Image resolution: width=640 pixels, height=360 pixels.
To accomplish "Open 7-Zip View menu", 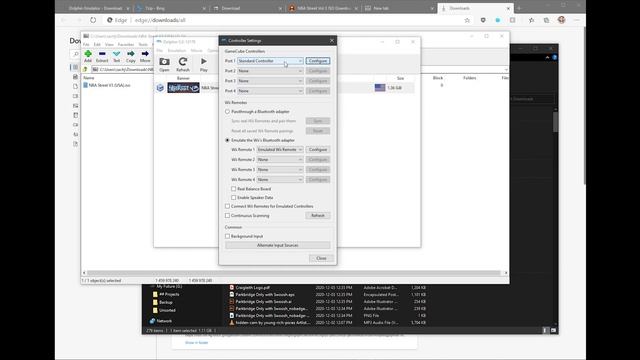I will click(109, 44).
